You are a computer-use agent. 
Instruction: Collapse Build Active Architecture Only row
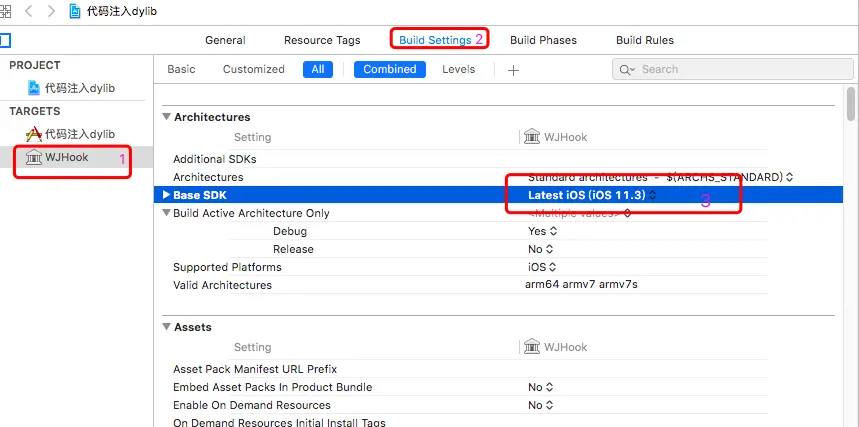(167, 213)
